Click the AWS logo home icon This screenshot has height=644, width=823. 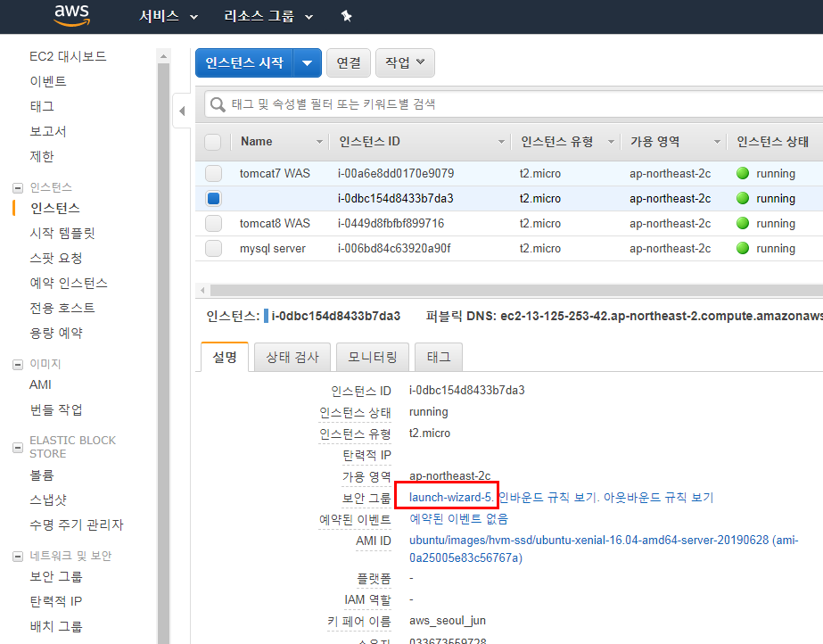pyautogui.click(x=72, y=16)
